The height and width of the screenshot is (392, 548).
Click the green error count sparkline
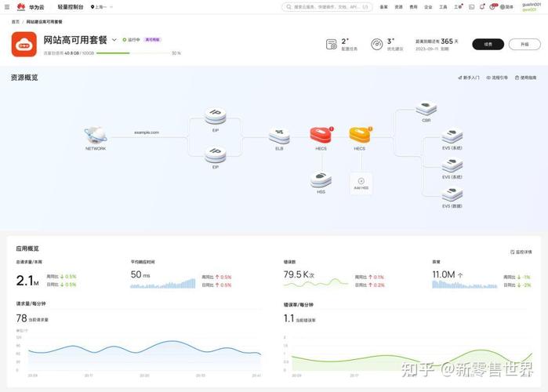(x=316, y=283)
